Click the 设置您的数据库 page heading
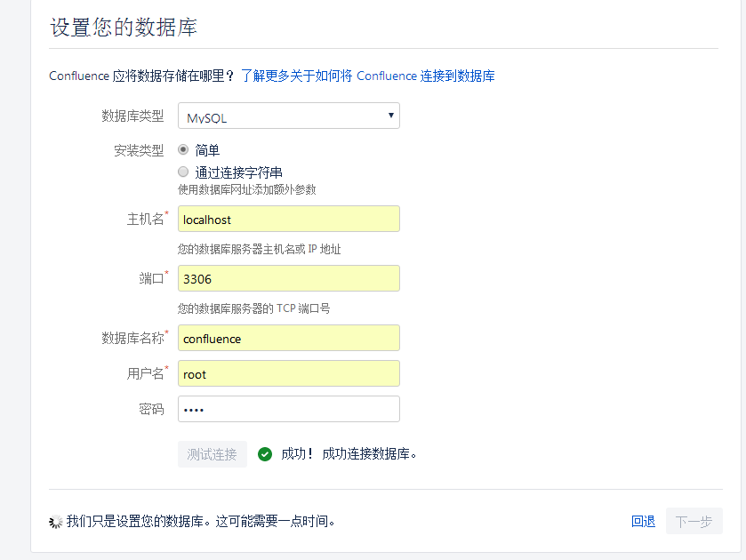Image resolution: width=746 pixels, height=560 pixels. coord(124,28)
